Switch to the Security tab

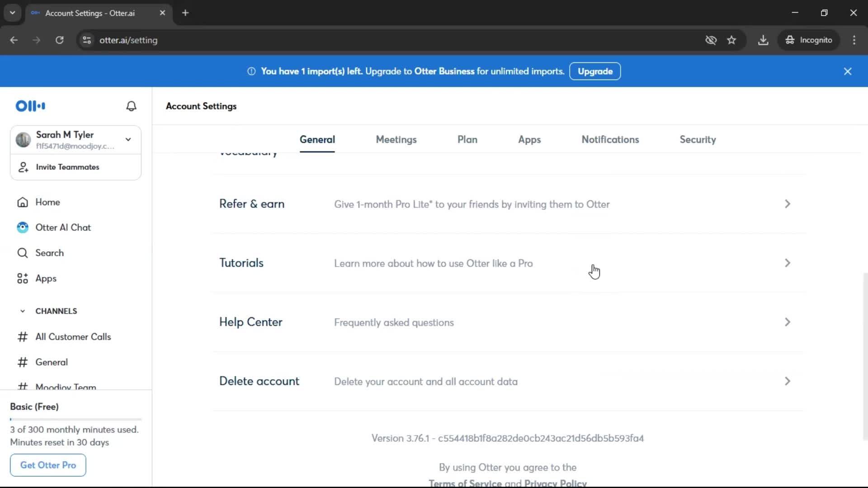pyautogui.click(x=698, y=140)
